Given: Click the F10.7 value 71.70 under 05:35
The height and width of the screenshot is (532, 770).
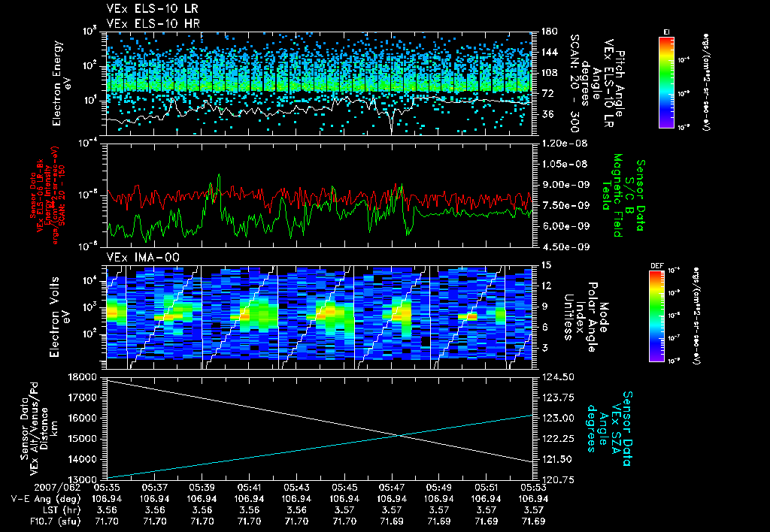Looking at the screenshot, I should click(x=106, y=521).
